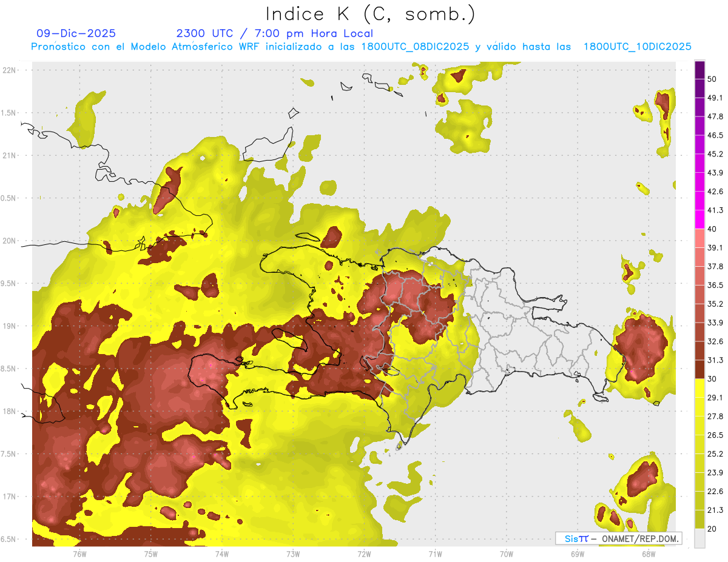Click the magenta colorbar segment between 40 and 41.3
Screen dimensions: 728x562
[699, 219]
